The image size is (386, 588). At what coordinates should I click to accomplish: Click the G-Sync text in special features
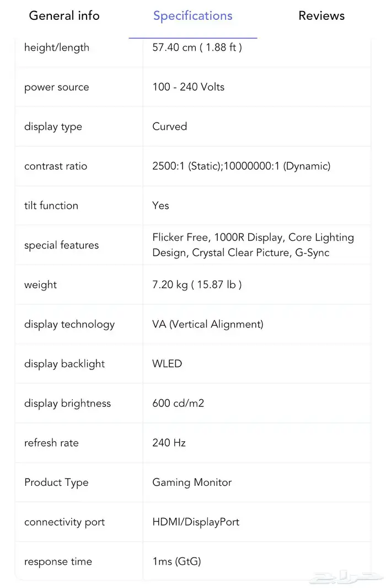[x=313, y=253]
